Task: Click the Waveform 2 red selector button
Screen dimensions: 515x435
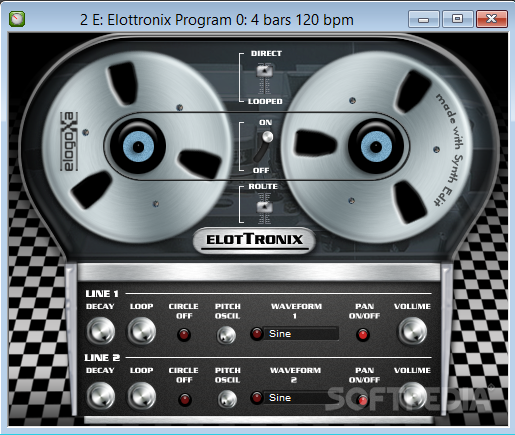Action: click(257, 397)
